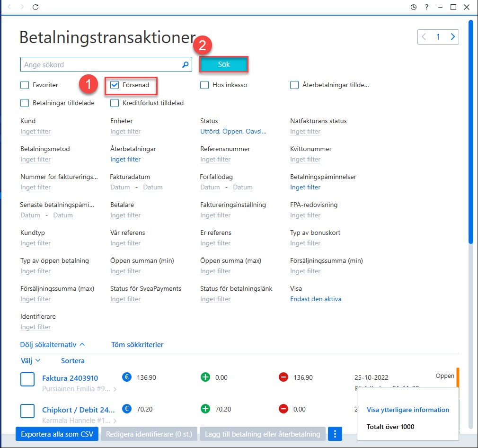Open help via the question mark icon
Image resolution: width=478 pixels, height=448 pixels.
(x=427, y=7)
